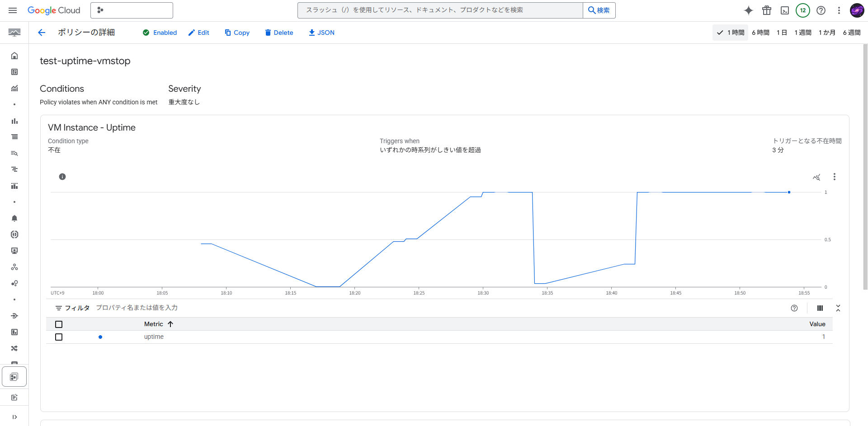Toggle the Enabled policy status
This screenshot has height=426, width=868.
(160, 33)
